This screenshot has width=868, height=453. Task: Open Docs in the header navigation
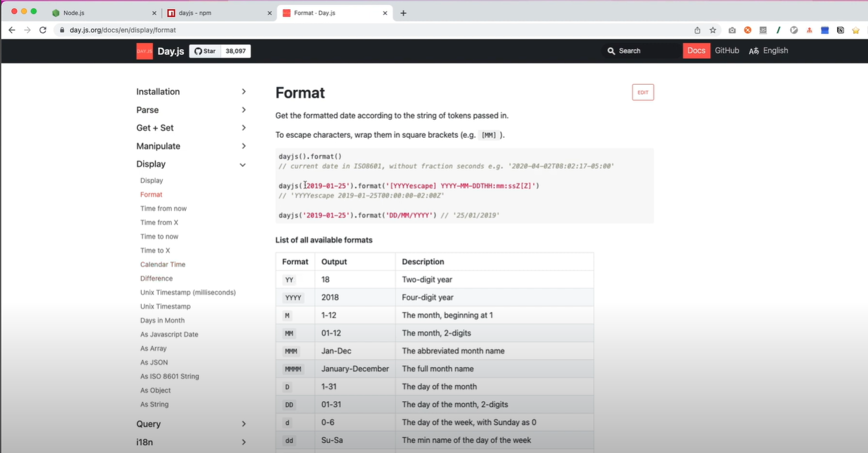click(696, 50)
